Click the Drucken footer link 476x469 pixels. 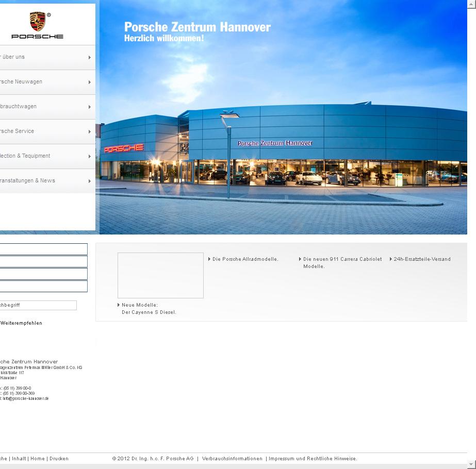59,459
